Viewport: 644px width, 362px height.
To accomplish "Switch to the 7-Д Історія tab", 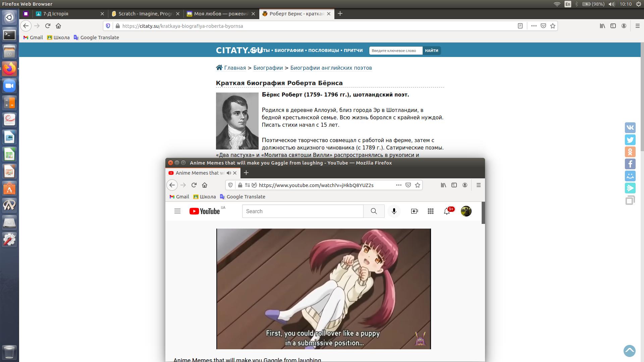I will [56, 14].
